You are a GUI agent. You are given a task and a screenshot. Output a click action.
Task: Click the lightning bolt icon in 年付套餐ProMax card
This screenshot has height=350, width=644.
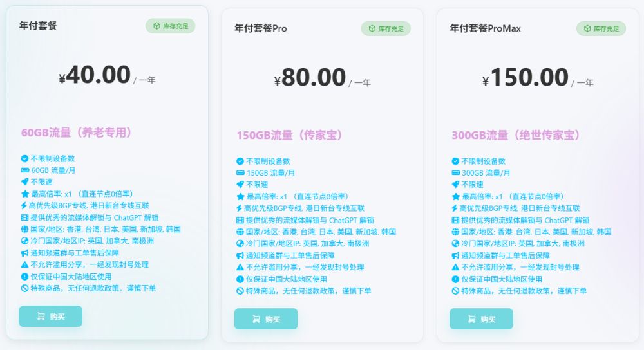click(x=455, y=208)
